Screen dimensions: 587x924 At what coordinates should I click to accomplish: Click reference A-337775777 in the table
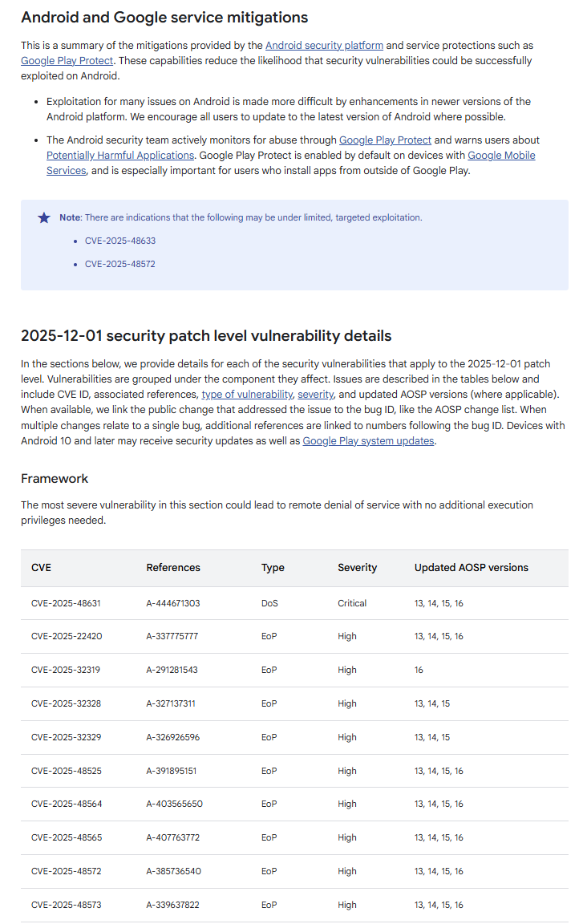173,637
